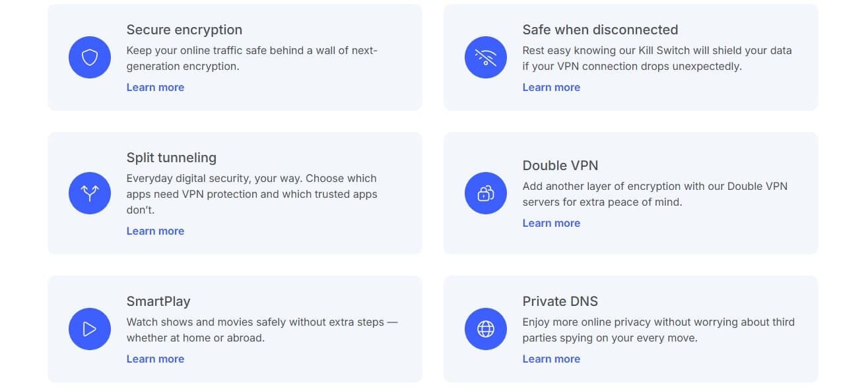Click the padlock icon for Double VPN
868x387 pixels.
486,193
